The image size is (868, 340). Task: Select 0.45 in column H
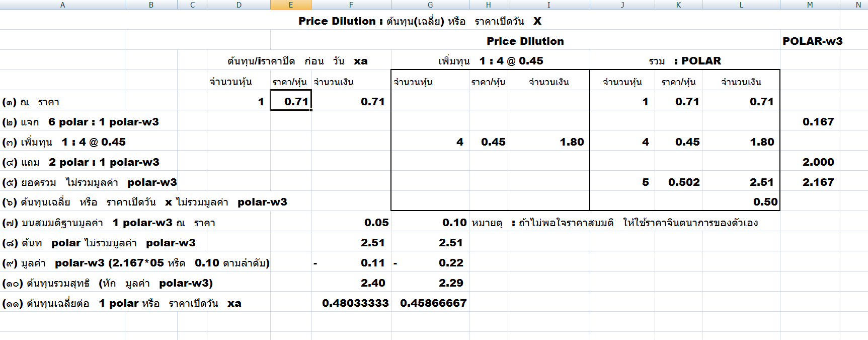tap(493, 142)
